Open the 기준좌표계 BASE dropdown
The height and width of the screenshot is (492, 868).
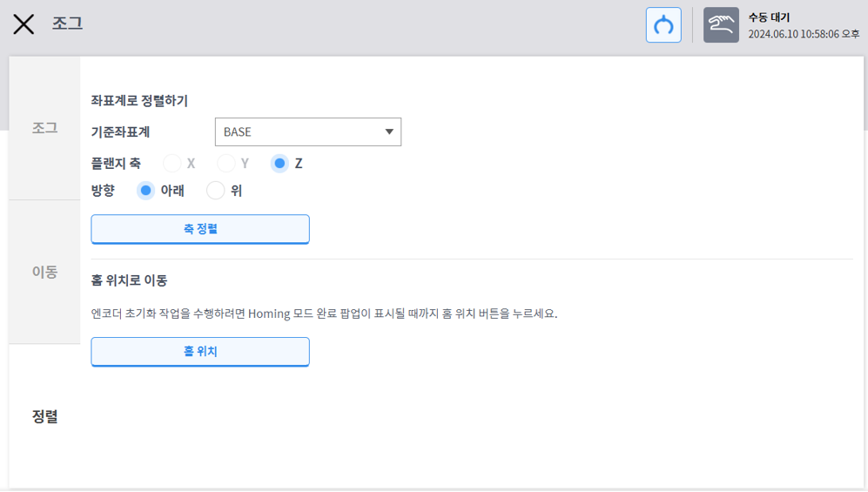coord(307,132)
